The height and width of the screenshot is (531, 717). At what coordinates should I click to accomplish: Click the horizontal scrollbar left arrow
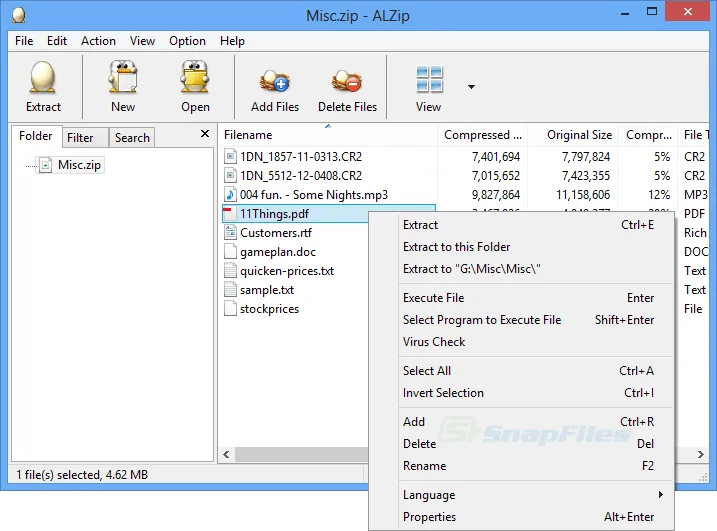[x=226, y=454]
